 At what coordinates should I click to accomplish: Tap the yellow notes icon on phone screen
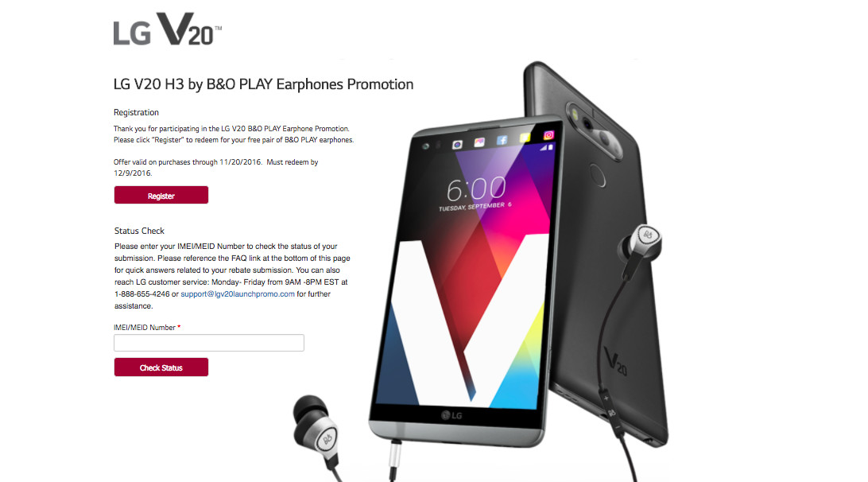[x=525, y=138]
